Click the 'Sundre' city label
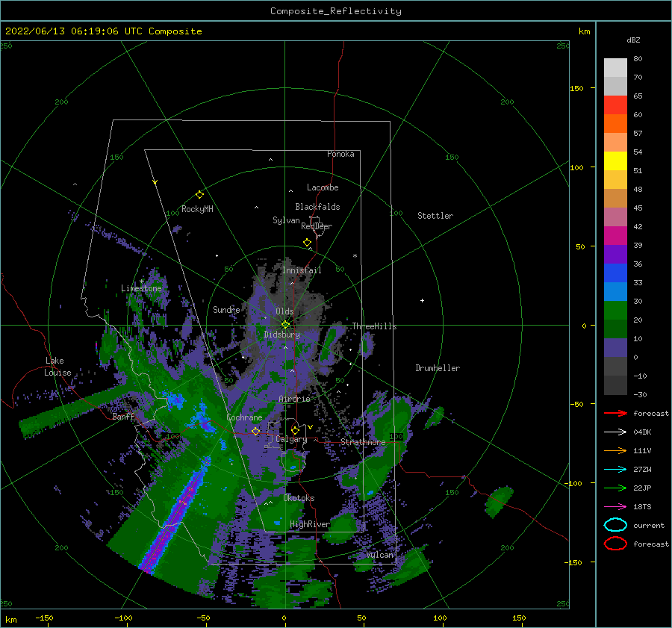Viewport: 672px width, 628px height. pyautogui.click(x=226, y=309)
